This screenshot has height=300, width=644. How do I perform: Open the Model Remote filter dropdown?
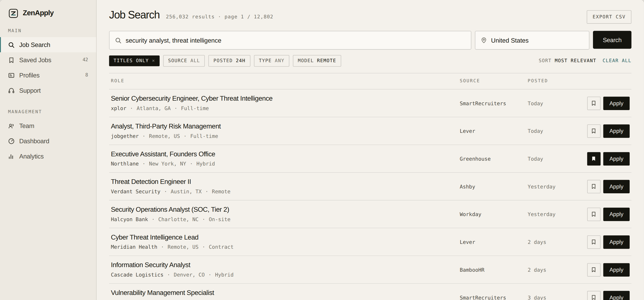[317, 61]
